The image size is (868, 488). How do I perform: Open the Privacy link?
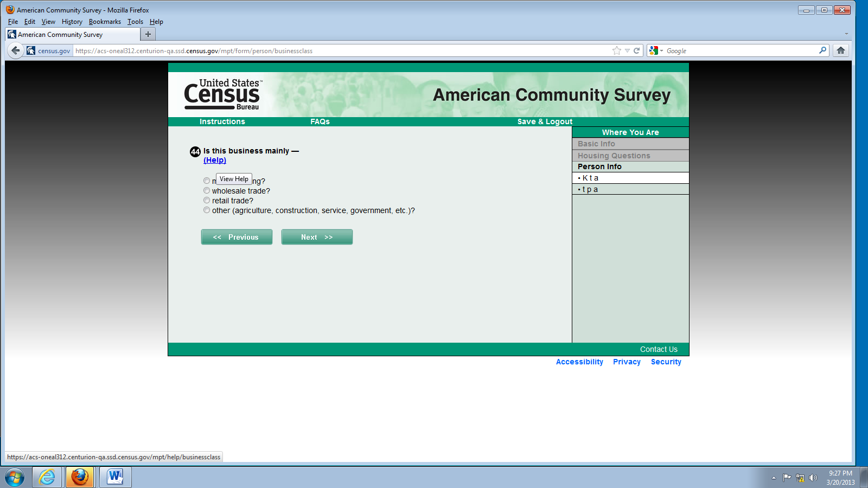point(627,362)
